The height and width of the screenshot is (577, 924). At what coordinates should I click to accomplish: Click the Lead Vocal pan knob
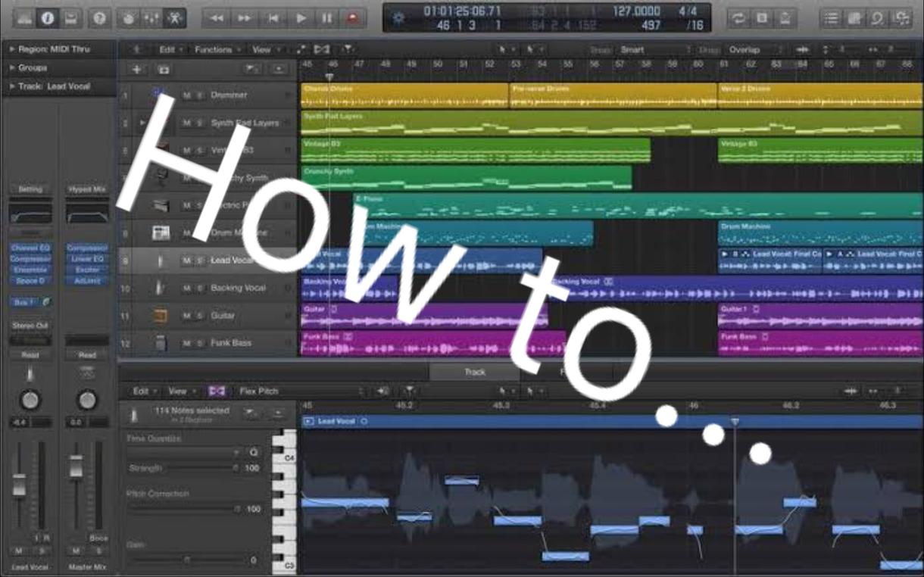pos(30,399)
